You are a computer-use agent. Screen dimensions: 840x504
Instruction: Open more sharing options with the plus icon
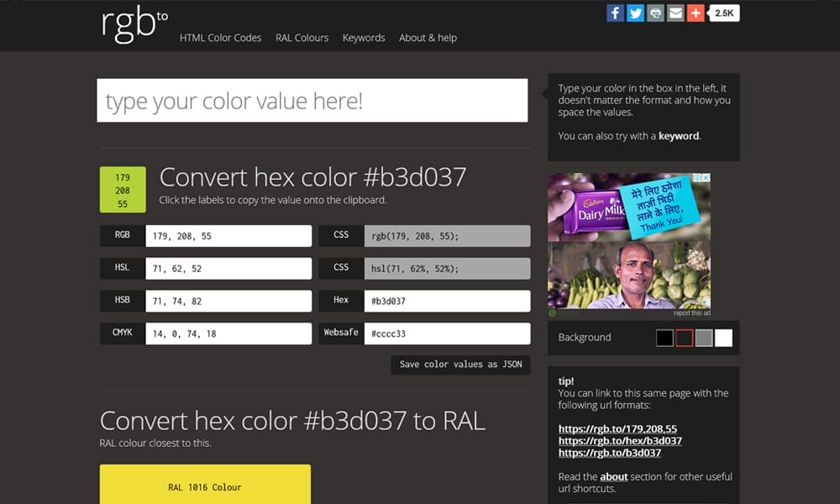pyautogui.click(x=694, y=13)
